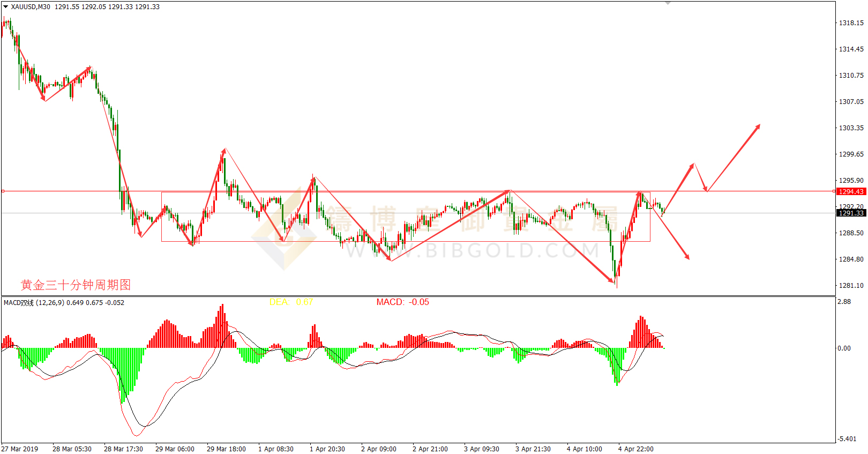The width and height of the screenshot is (868, 454).
Task: Click the 0.00 level on MACD scale
Action: click(x=844, y=348)
